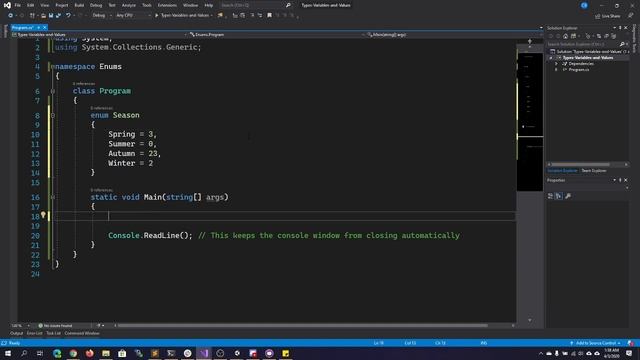Click the Solution Explorer Back icon
The height and width of the screenshot is (360, 640).
(x=551, y=36)
